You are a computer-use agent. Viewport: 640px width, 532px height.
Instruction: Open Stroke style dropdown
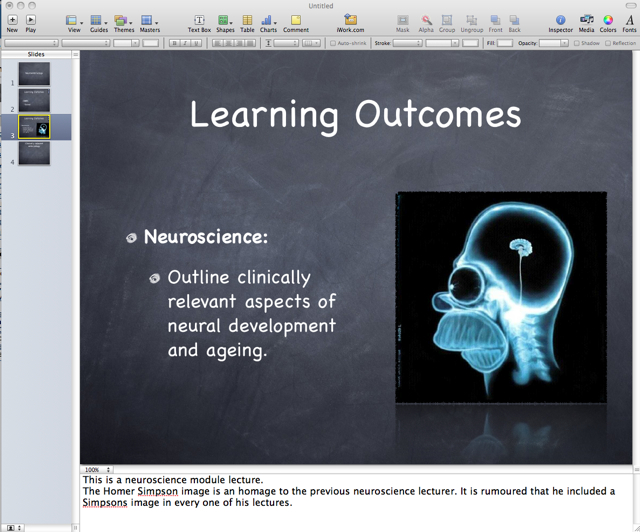pos(407,43)
